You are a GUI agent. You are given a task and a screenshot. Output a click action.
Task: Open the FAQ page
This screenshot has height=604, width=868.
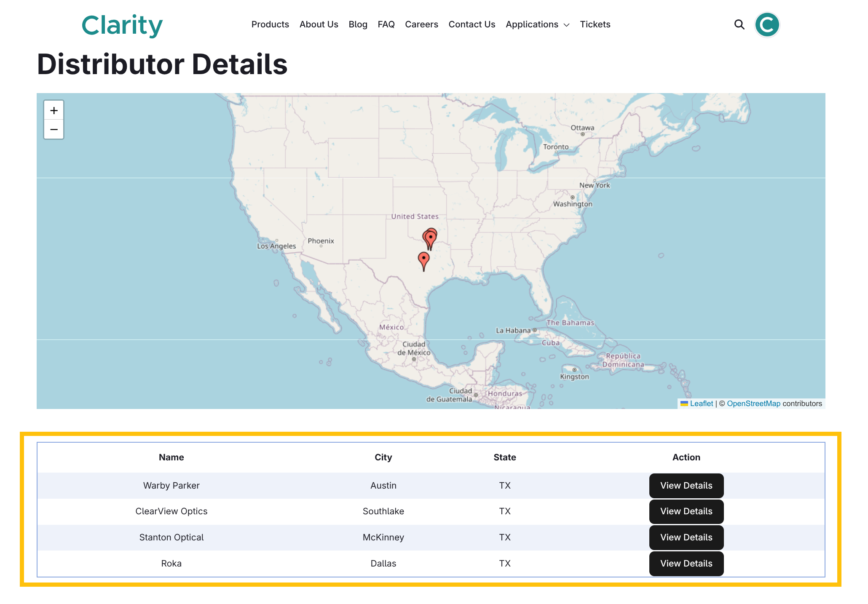coord(386,24)
